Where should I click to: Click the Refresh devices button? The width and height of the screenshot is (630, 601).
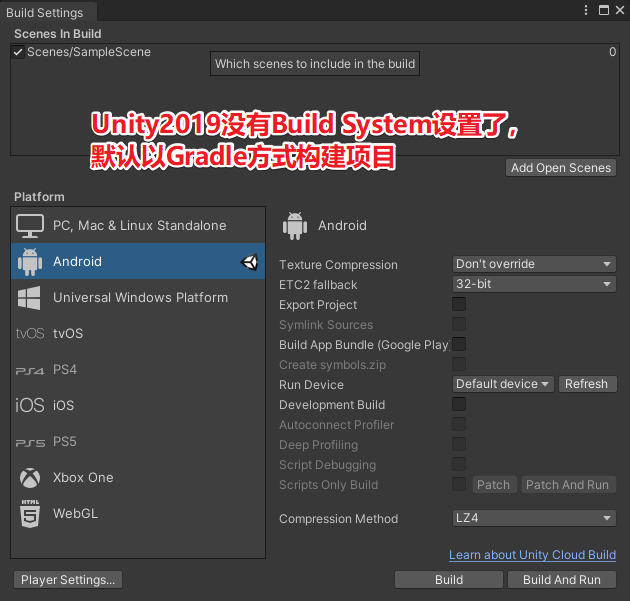[587, 384]
